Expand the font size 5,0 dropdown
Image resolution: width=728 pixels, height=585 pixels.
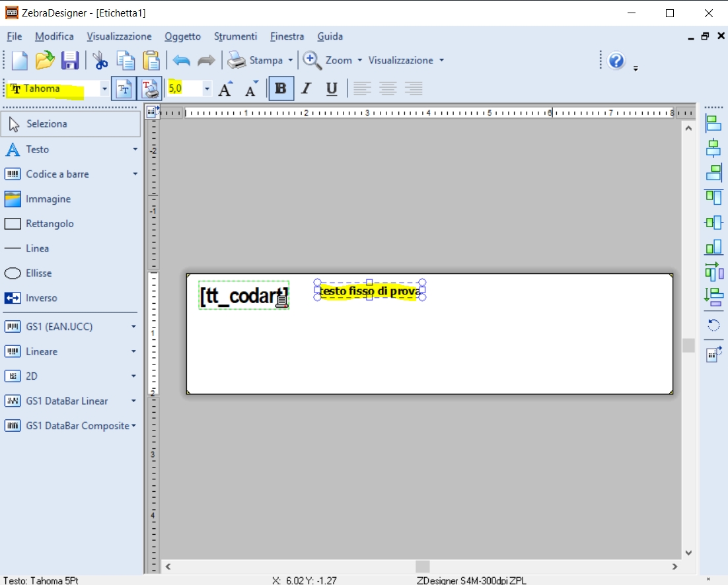tap(207, 88)
